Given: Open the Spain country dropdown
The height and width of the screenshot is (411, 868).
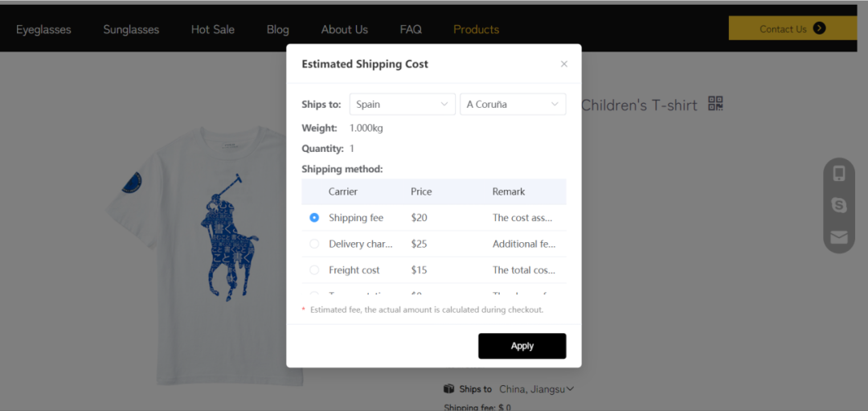Looking at the screenshot, I should tap(402, 105).
